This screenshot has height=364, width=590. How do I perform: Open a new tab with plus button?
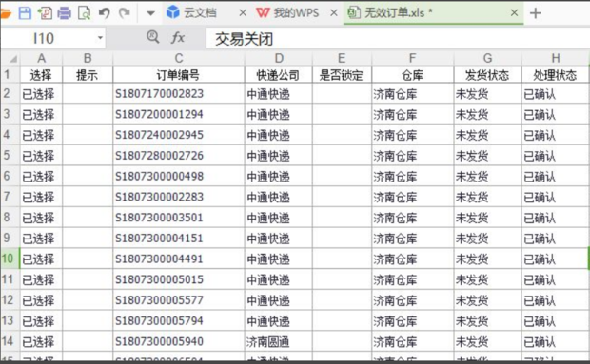pos(535,13)
